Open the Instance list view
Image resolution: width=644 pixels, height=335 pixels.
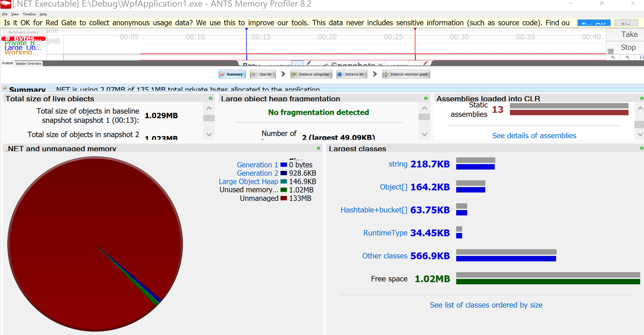coord(352,74)
